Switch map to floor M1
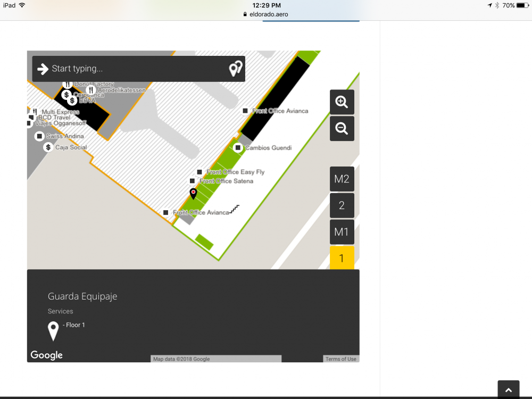Screen dimensions: 532x399 click(342, 232)
